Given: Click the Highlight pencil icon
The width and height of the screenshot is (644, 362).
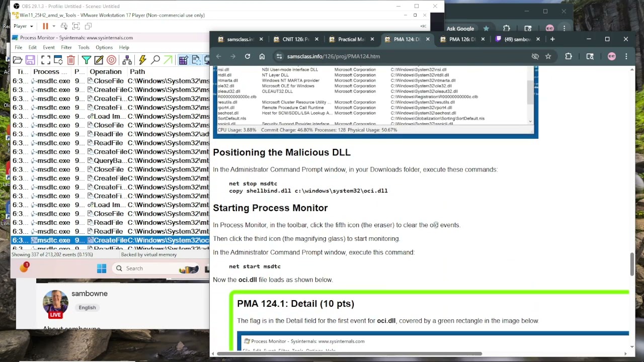Looking at the screenshot, I should [x=99, y=60].
